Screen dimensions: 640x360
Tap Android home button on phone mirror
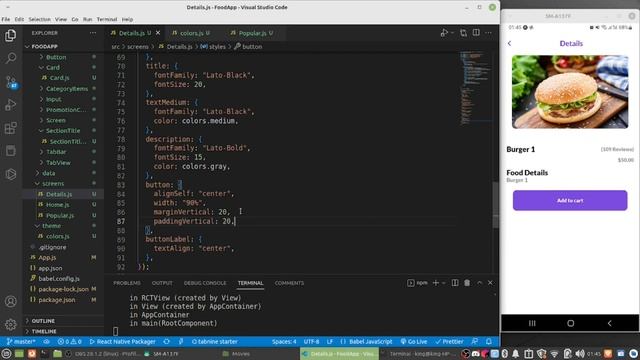coord(570,323)
